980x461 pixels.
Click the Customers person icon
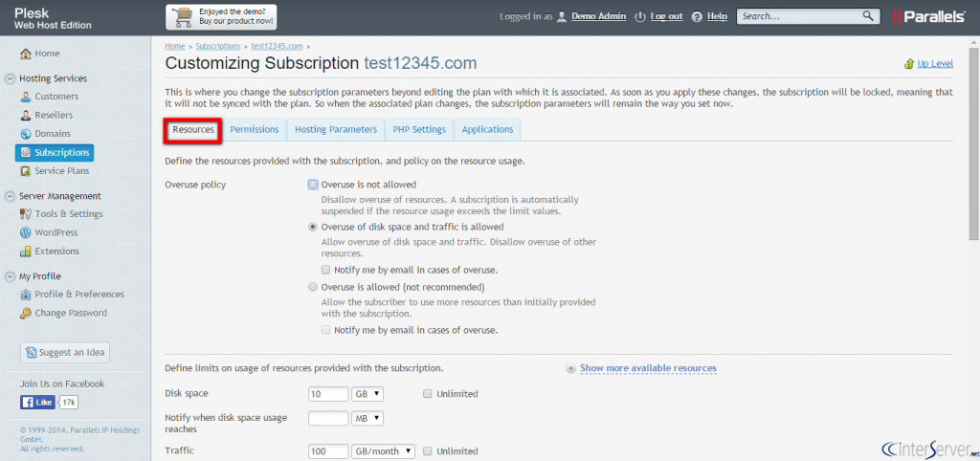tap(26, 97)
